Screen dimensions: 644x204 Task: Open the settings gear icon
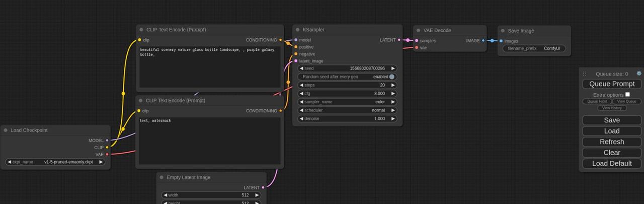[639, 74]
